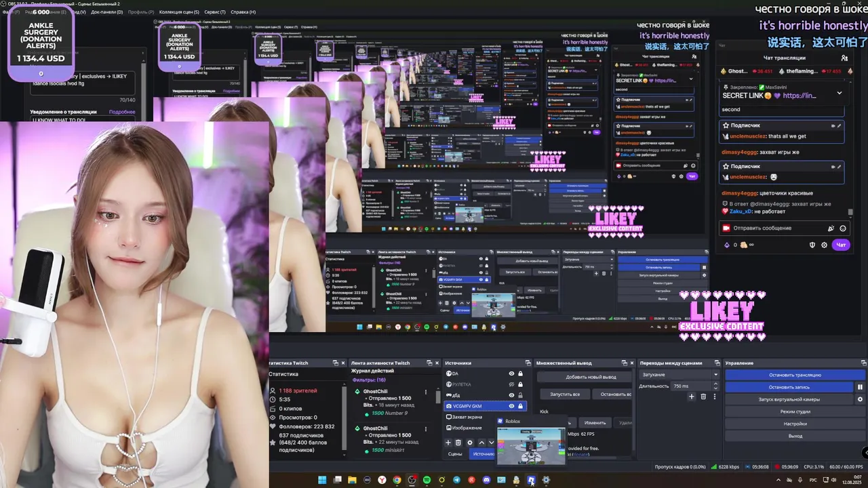
Task: Open the Windows Start menu
Action: tap(322, 480)
